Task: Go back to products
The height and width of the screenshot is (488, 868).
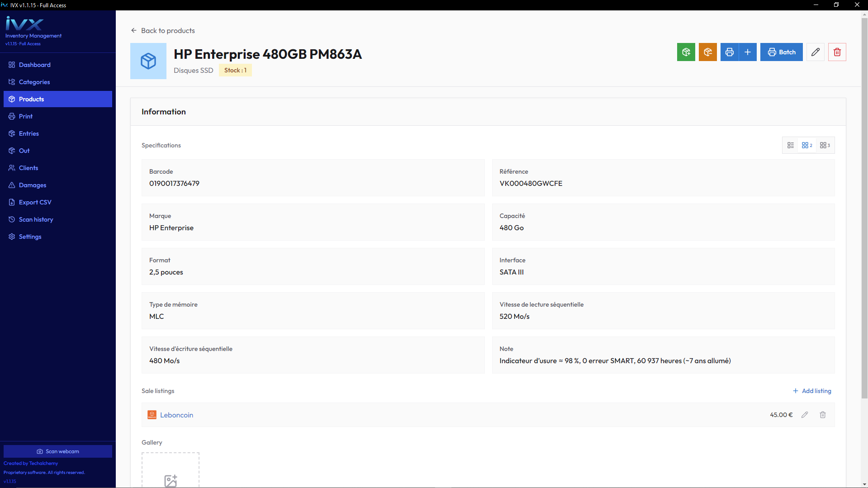Action: point(163,30)
